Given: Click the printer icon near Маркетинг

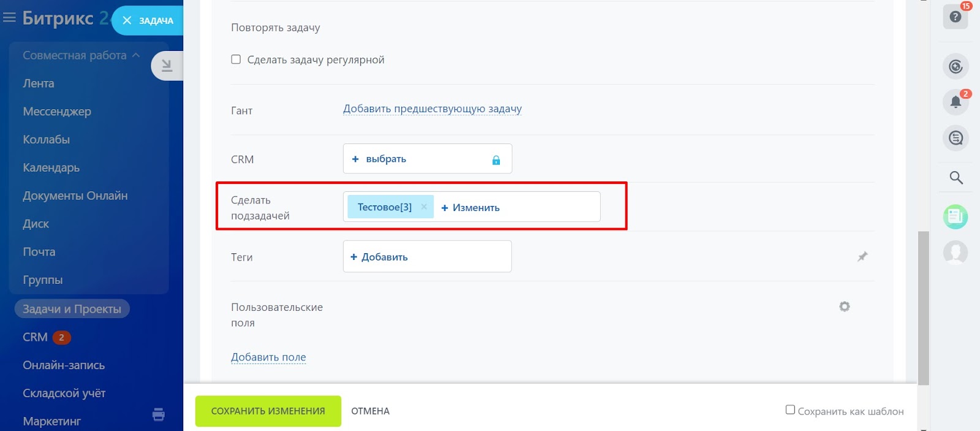Looking at the screenshot, I should (x=159, y=415).
